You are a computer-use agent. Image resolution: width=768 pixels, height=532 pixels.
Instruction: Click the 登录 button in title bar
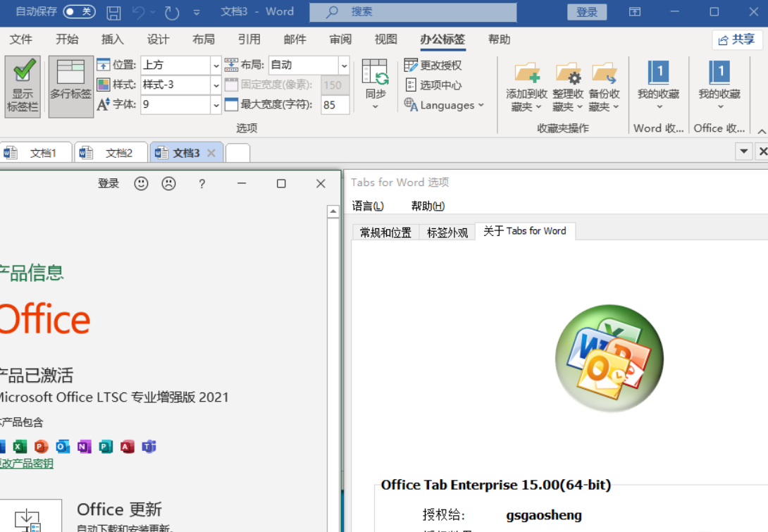[x=587, y=12]
